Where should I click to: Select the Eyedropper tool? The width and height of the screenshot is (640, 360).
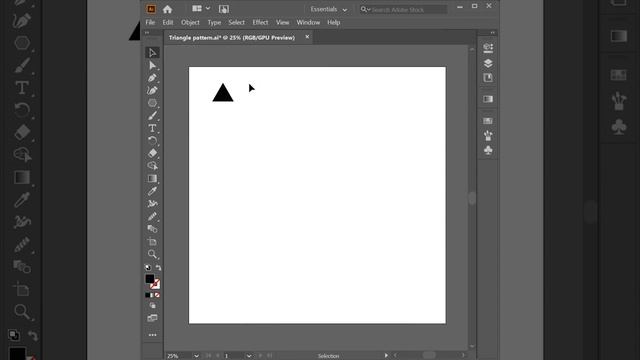152,191
